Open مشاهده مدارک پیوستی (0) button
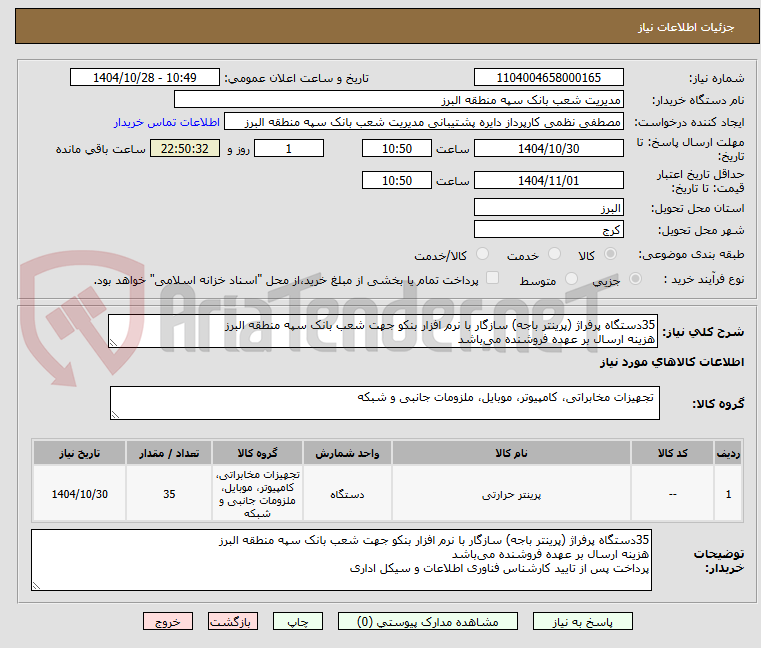 coord(428,621)
